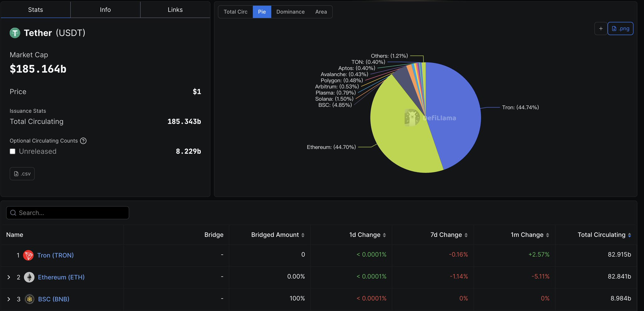Click the Ethereum chain logo icon
The width and height of the screenshot is (644, 311).
pos(29,277)
